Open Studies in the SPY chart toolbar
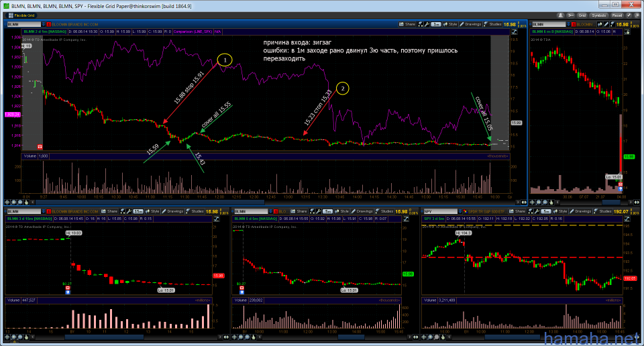644x346 pixels. tap(602, 211)
